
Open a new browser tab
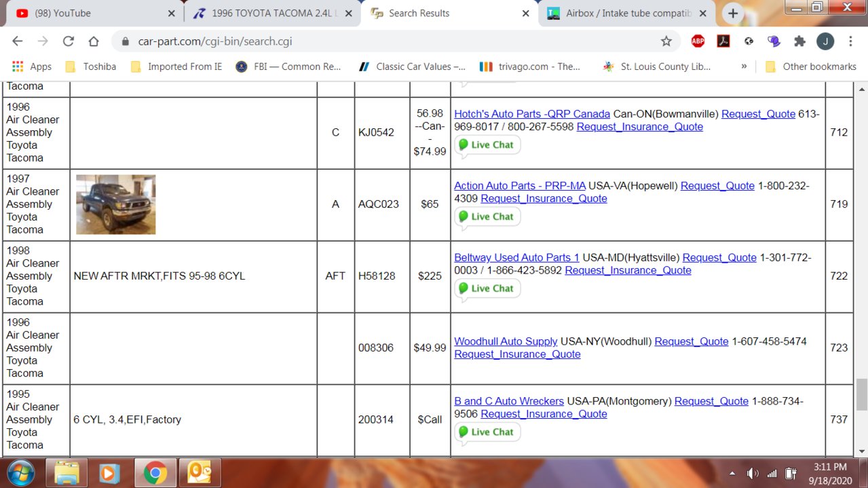click(x=733, y=14)
